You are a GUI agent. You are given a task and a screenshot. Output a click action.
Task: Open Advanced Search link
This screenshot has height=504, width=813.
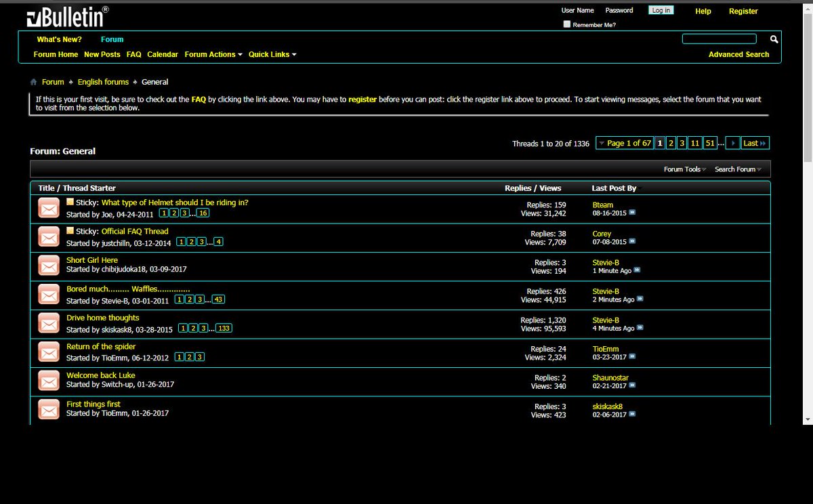tap(738, 54)
